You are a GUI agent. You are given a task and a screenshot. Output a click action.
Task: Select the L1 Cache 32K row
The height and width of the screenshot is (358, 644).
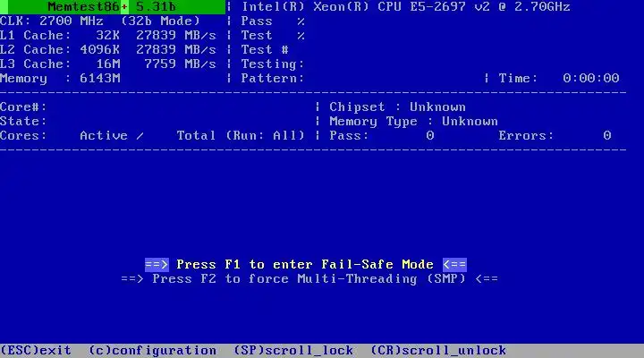click(x=108, y=35)
